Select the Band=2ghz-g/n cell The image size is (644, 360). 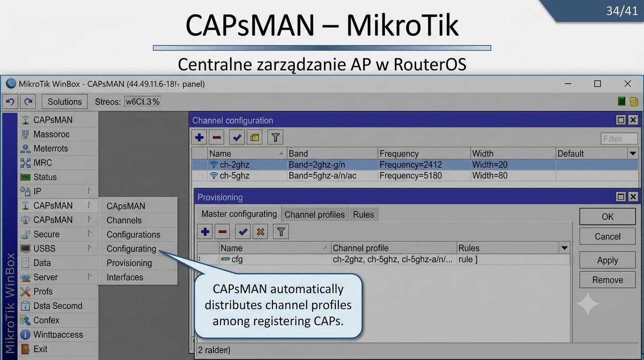(332, 165)
